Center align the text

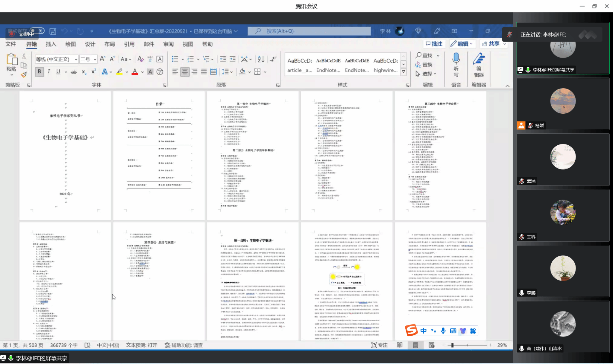[x=185, y=72]
